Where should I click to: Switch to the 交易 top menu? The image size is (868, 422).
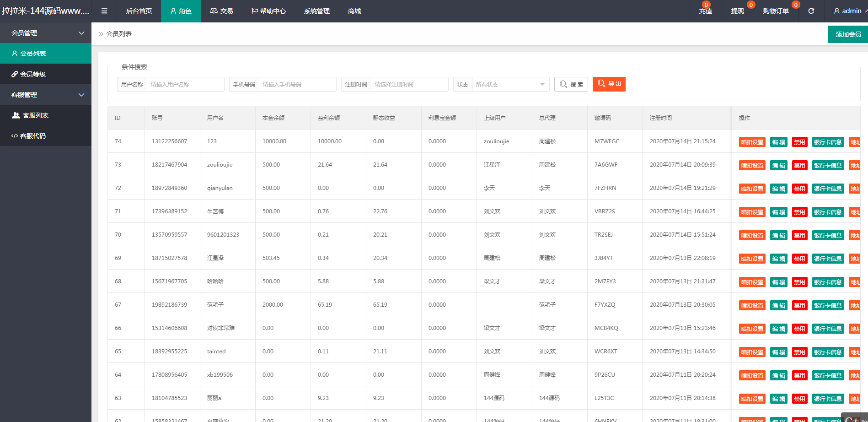click(x=221, y=11)
